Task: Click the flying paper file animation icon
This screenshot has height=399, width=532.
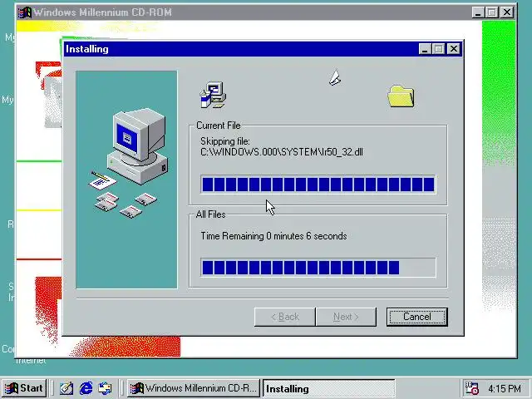Action: point(335,77)
